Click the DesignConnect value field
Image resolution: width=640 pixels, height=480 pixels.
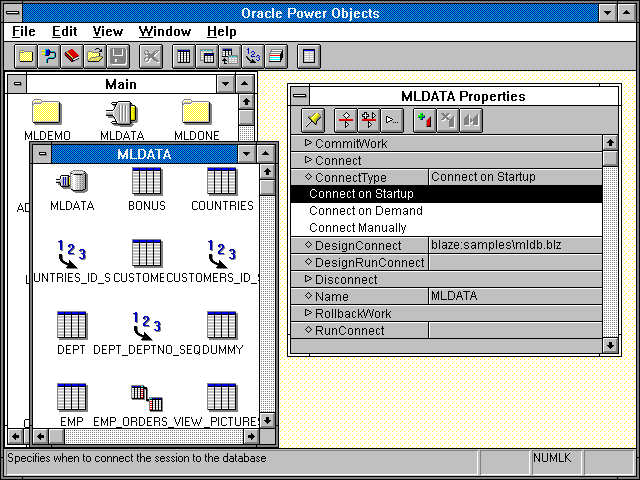514,245
